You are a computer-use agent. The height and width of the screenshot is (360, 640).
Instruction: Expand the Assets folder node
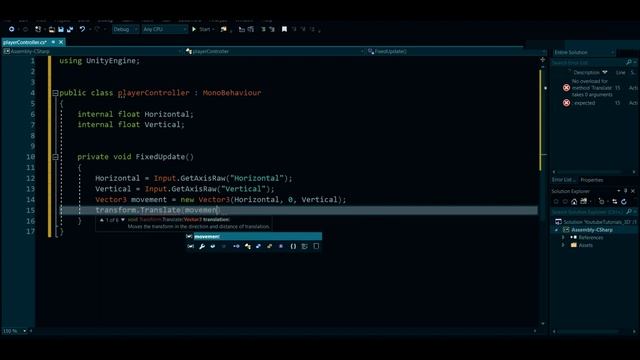coord(563,245)
